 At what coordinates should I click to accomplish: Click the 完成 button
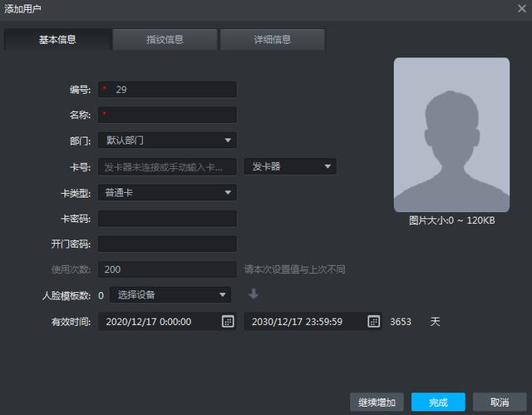(438, 402)
